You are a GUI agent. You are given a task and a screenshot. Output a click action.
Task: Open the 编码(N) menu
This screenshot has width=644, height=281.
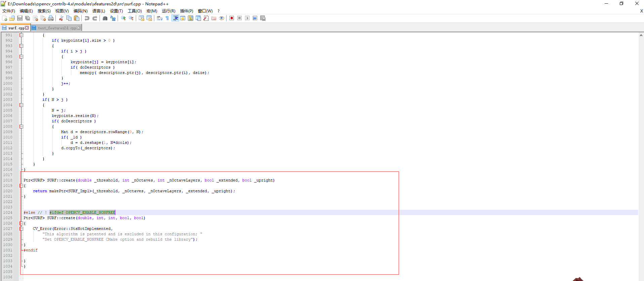(81, 11)
